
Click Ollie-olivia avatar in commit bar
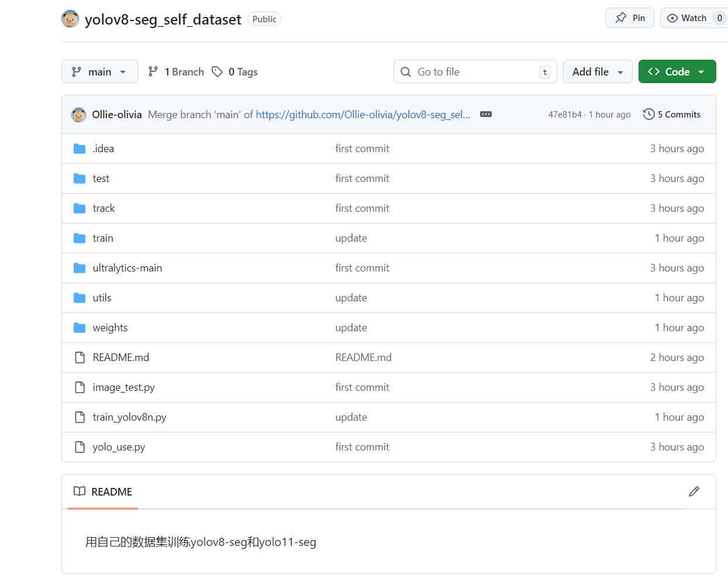(78, 115)
